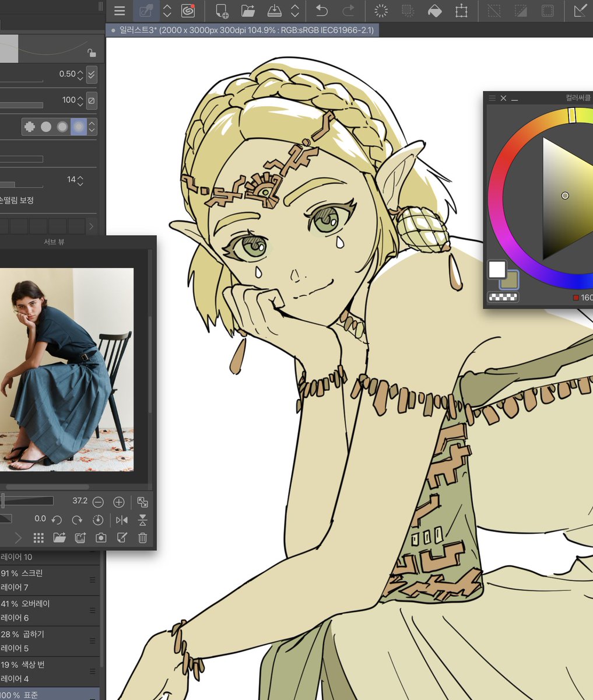The width and height of the screenshot is (593, 700).
Task: Zoom in the sub view
Action: (x=119, y=502)
